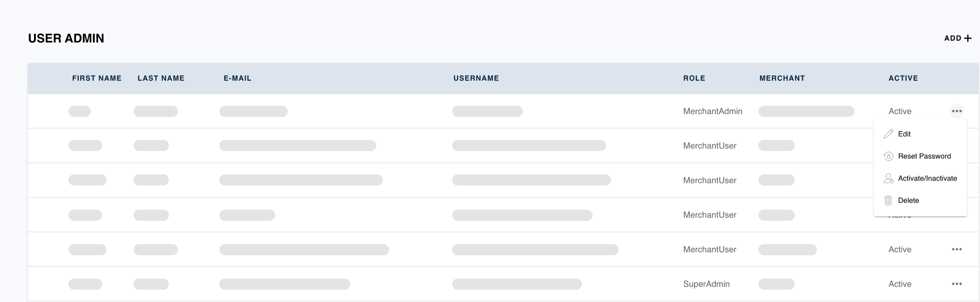Click the user-lock icon beside Activate/Inactivate
The image size is (980, 302).
click(888, 178)
